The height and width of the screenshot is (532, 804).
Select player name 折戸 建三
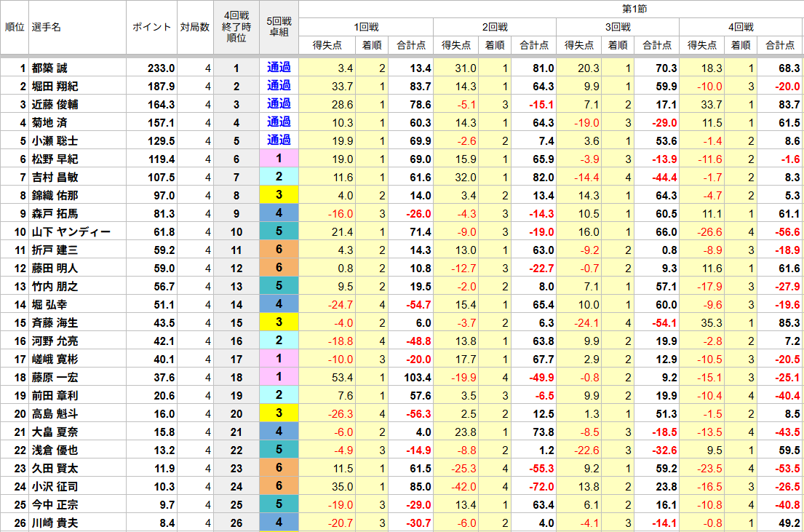point(55,250)
